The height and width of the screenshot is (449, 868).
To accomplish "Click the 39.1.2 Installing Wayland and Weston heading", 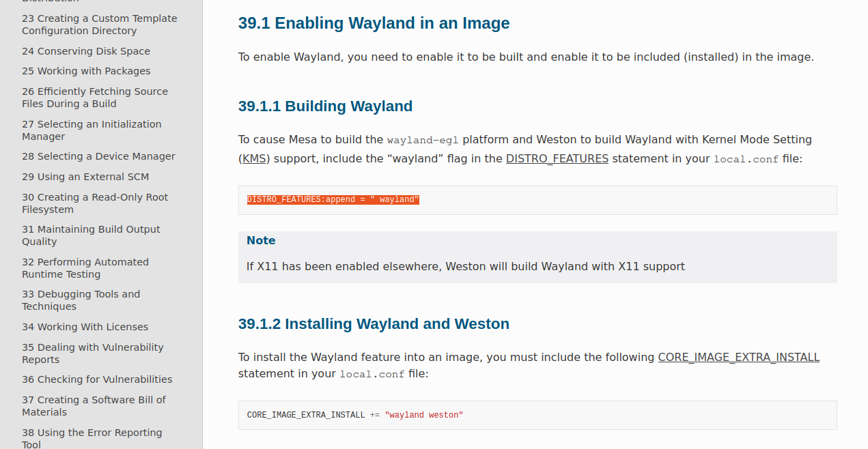I will pyautogui.click(x=374, y=324).
